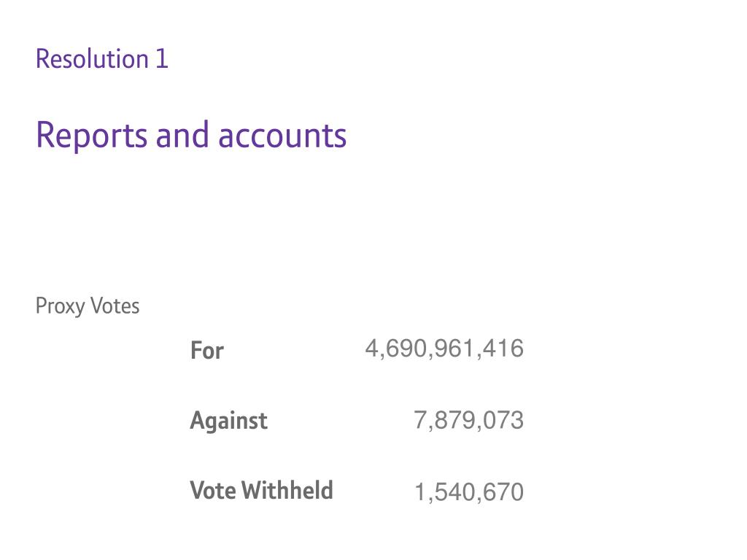The image size is (747, 560).
Task: Click the Resolution 1 heading
Action: [102, 59]
